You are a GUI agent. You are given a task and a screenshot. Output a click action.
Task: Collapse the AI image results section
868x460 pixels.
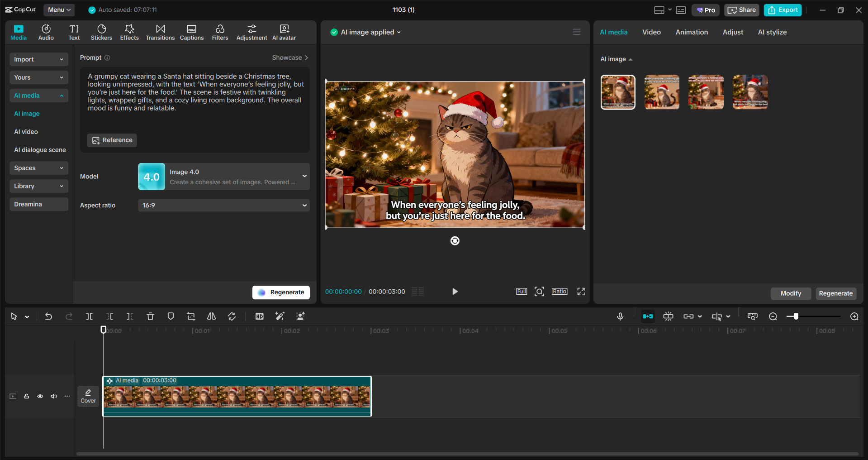(x=630, y=59)
